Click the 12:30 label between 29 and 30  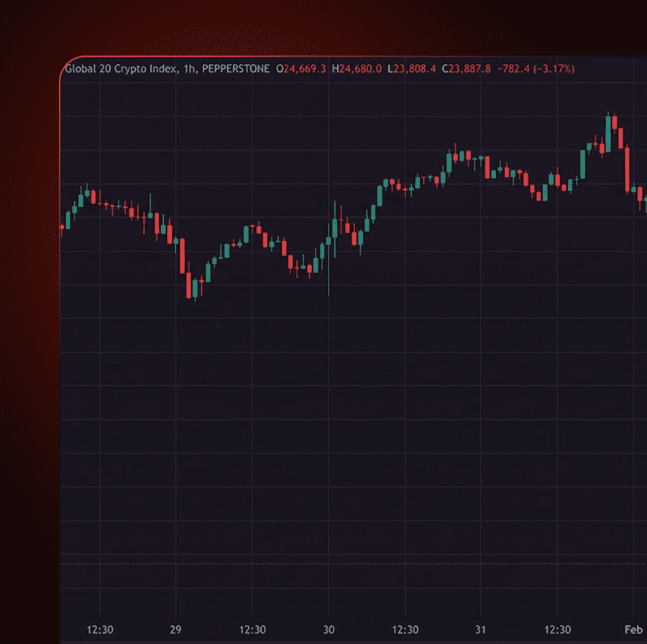[x=252, y=630]
